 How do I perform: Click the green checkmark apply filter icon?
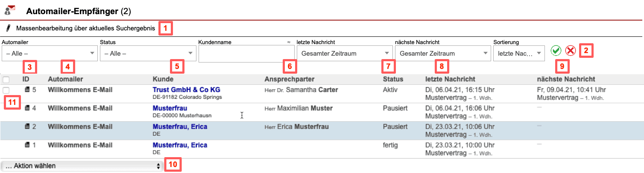556,51
